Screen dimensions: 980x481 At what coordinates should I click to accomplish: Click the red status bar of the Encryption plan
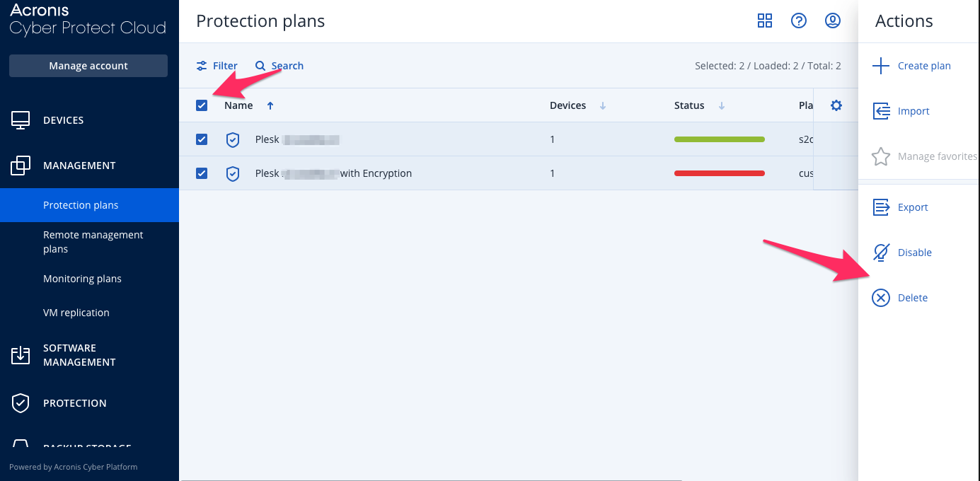click(x=720, y=173)
